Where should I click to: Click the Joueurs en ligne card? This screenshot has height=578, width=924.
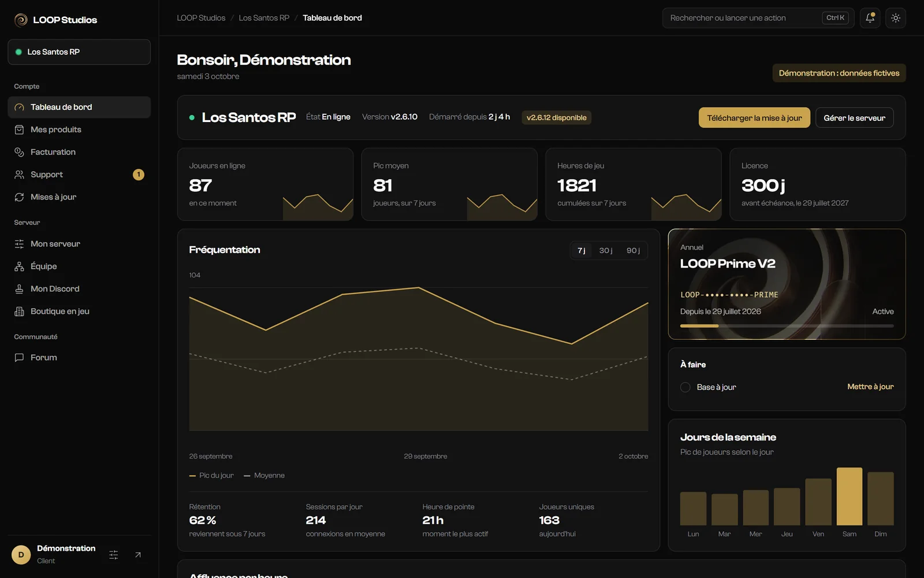click(265, 184)
